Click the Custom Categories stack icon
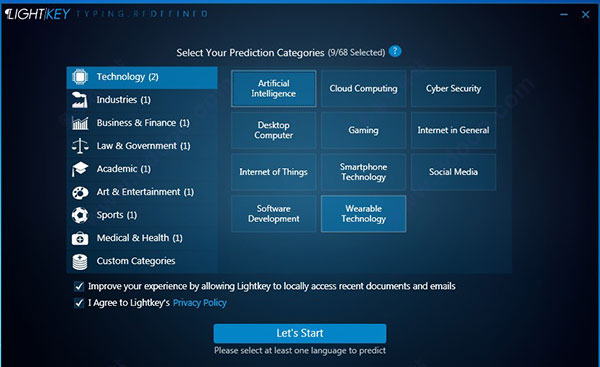The image size is (600, 367). 80,262
